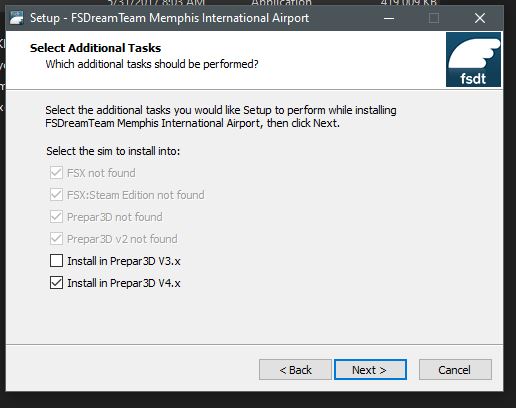
Task: Click the Prepar3D not found checkbox
Action: (56, 217)
